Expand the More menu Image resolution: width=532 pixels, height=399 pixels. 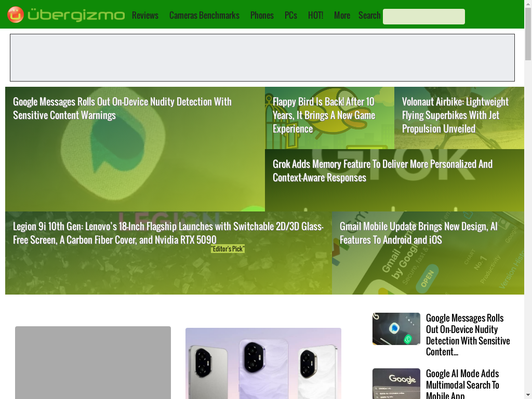coord(342,15)
